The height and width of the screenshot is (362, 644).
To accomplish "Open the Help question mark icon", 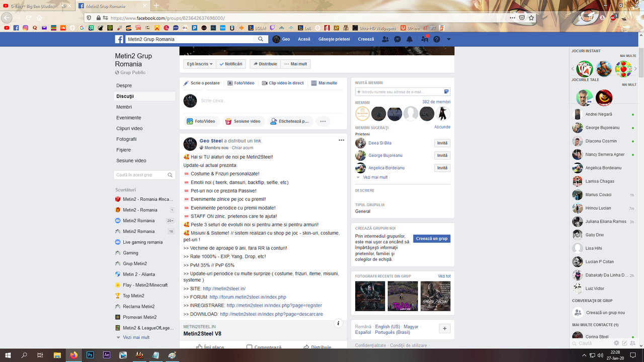I will tap(437, 39).
